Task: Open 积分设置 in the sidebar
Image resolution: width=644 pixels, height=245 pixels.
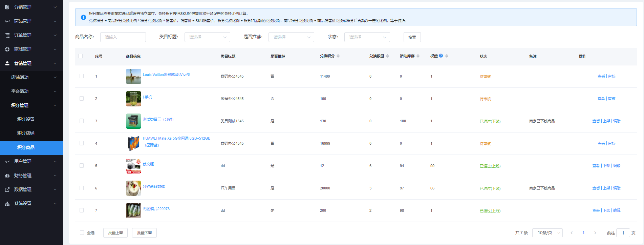Action: pyautogui.click(x=26, y=119)
